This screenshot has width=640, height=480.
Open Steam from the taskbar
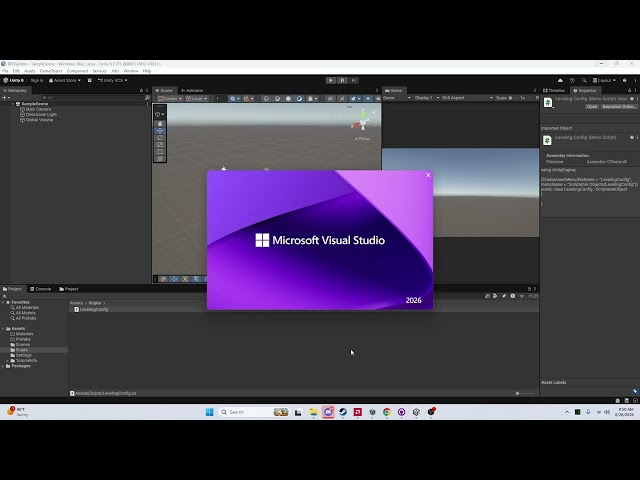coord(343,412)
